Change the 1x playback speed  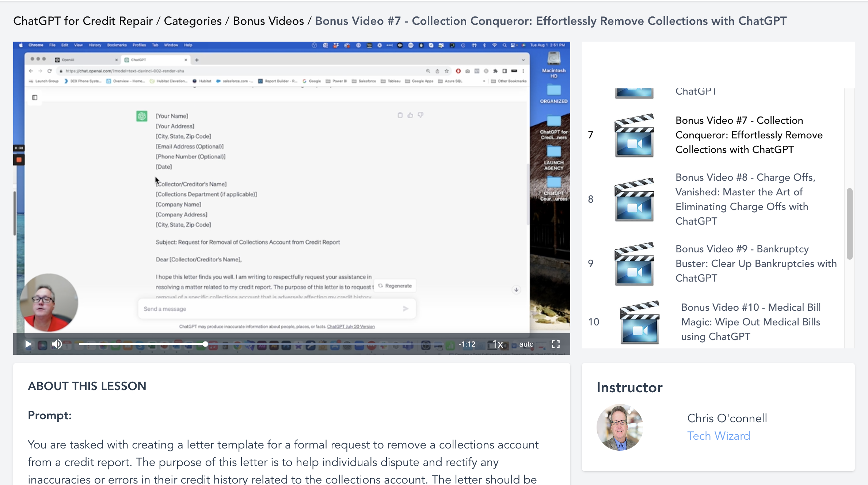tap(498, 344)
